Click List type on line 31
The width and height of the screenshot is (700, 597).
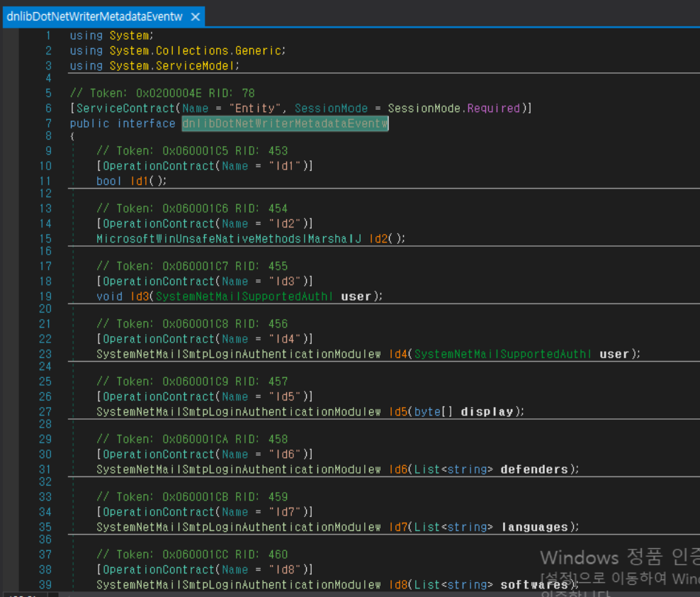[427, 469]
